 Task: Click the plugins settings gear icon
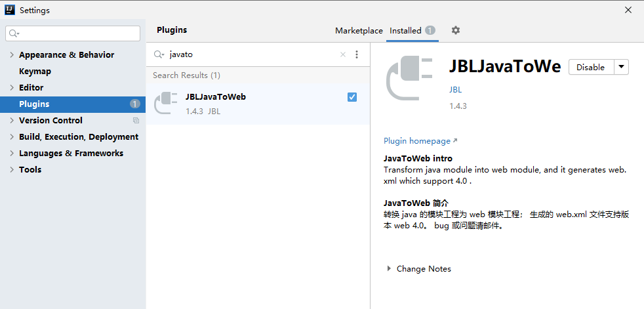coord(456,30)
